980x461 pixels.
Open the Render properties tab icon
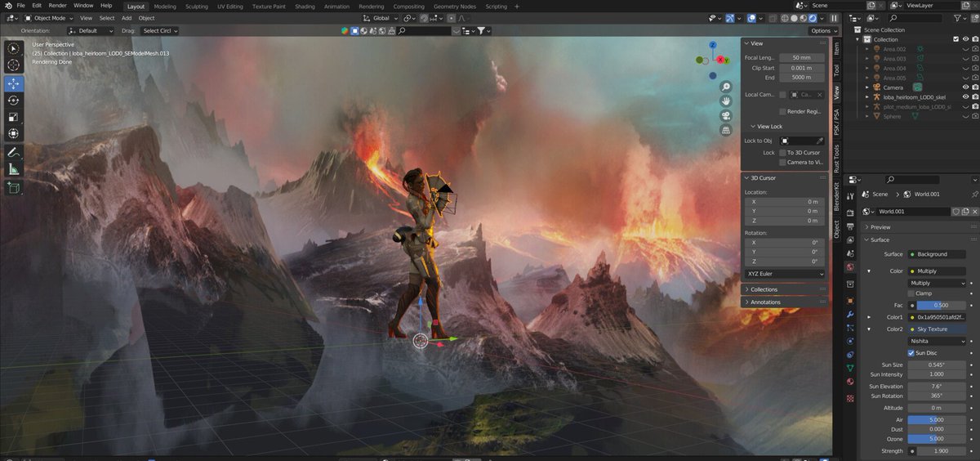pos(850,212)
